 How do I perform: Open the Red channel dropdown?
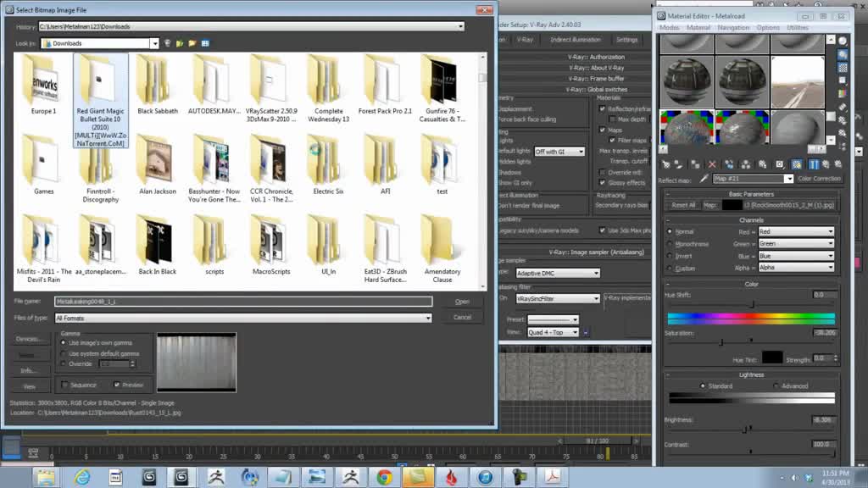click(830, 232)
